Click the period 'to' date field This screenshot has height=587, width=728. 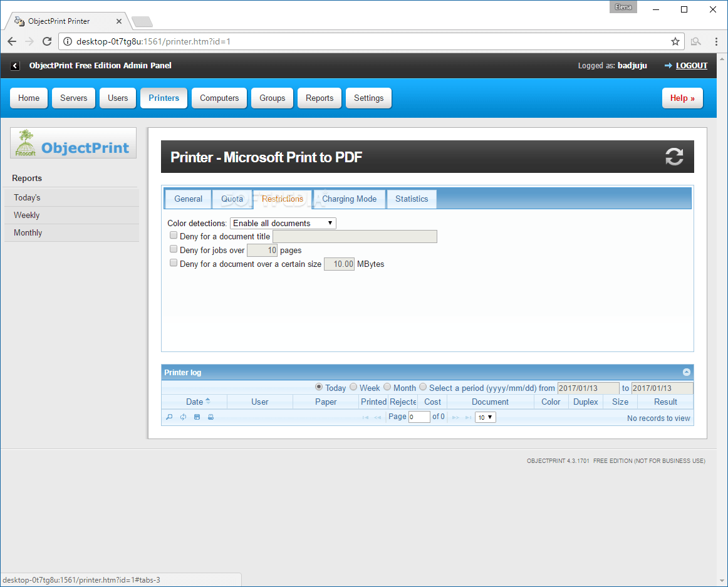(x=663, y=388)
